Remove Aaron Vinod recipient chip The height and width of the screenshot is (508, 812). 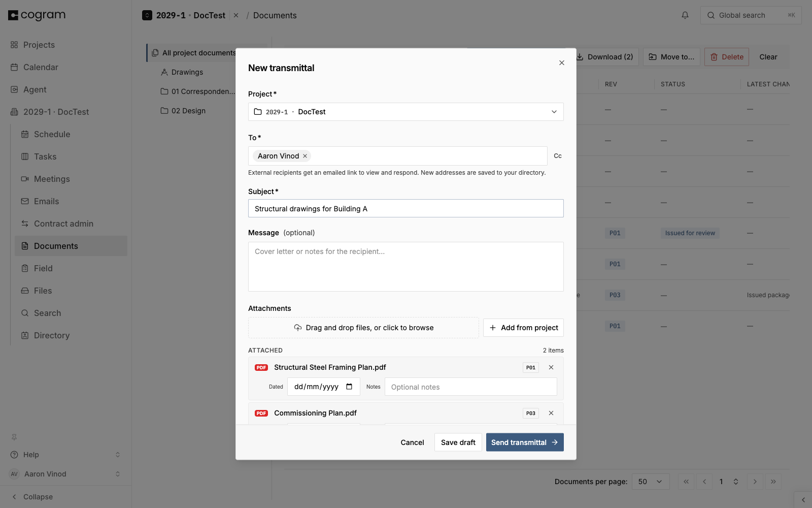(305, 156)
